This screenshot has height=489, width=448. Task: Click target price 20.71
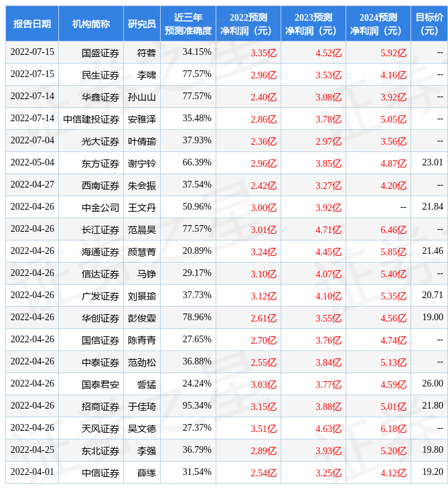click(x=433, y=295)
